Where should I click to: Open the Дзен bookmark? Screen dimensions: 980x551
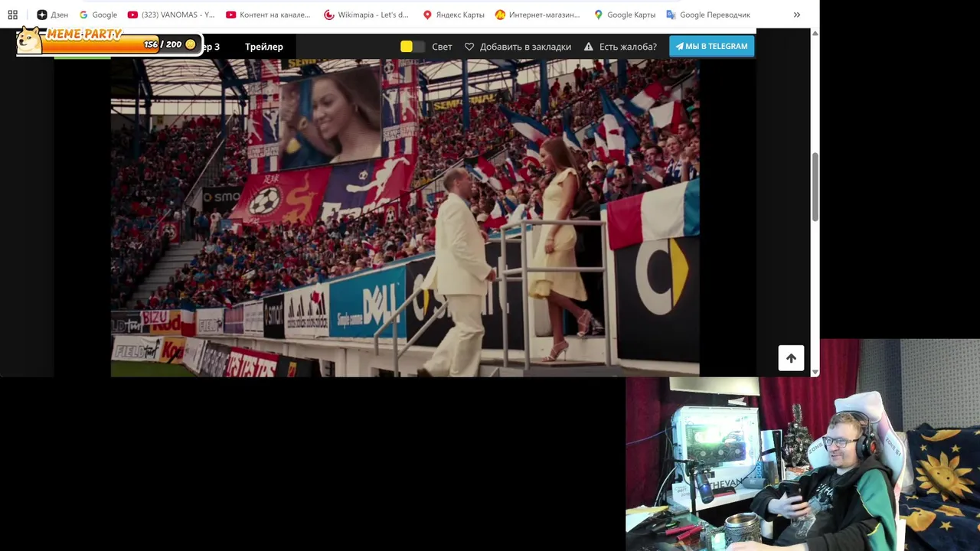(x=52, y=15)
